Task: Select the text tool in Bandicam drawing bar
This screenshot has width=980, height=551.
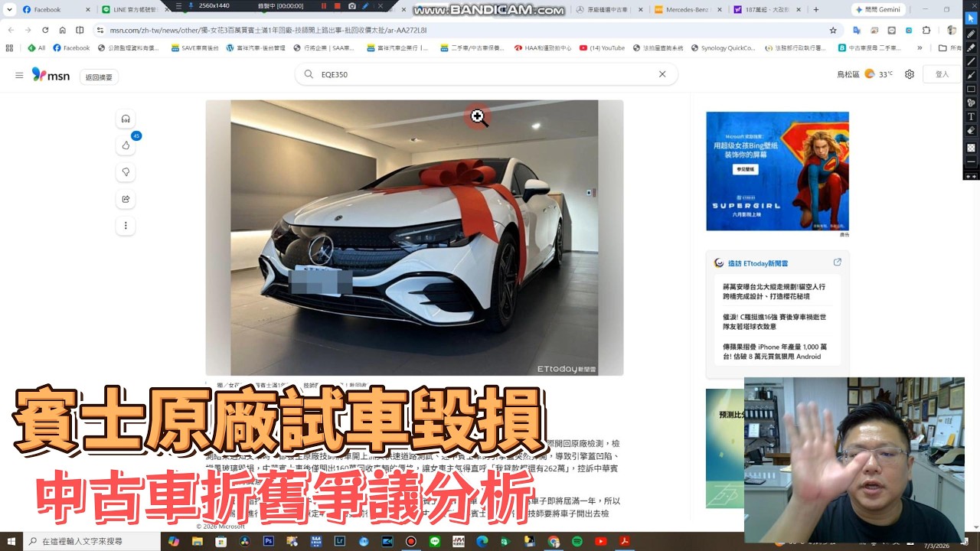Action: click(x=971, y=116)
